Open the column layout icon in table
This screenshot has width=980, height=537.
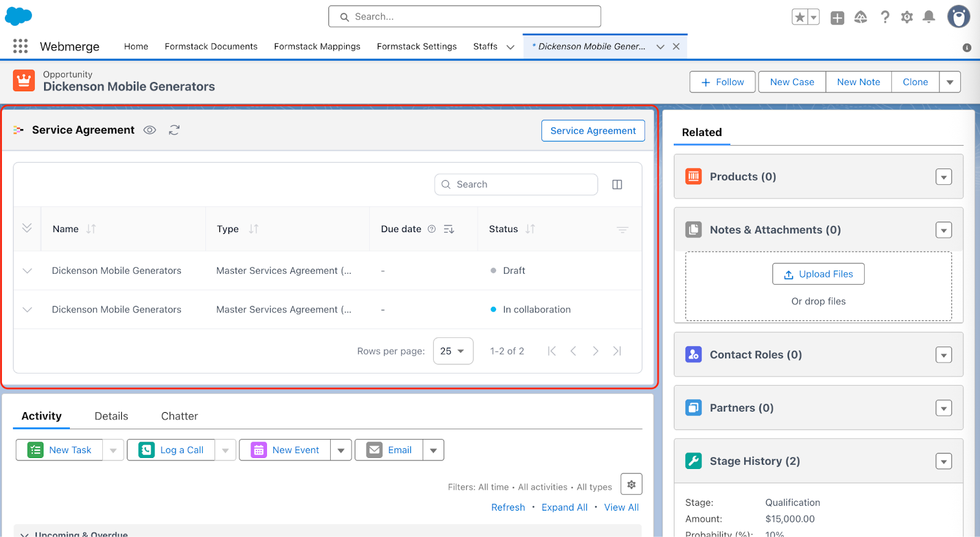(x=617, y=184)
